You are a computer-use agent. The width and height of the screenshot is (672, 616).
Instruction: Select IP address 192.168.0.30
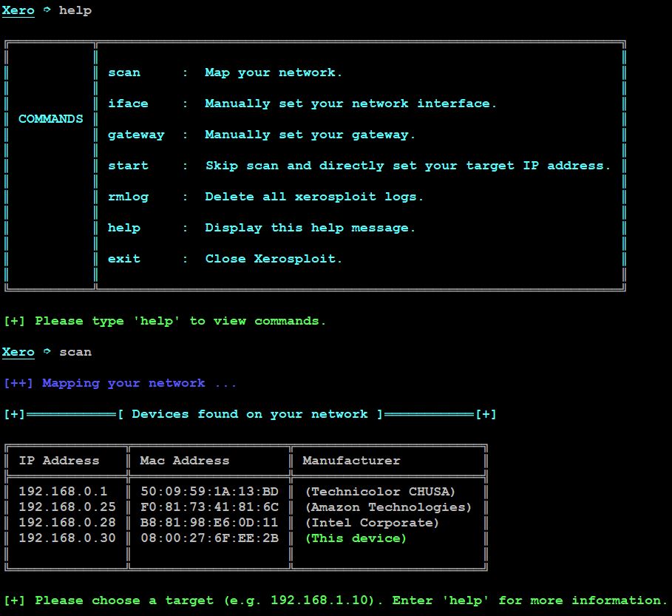[x=67, y=538]
